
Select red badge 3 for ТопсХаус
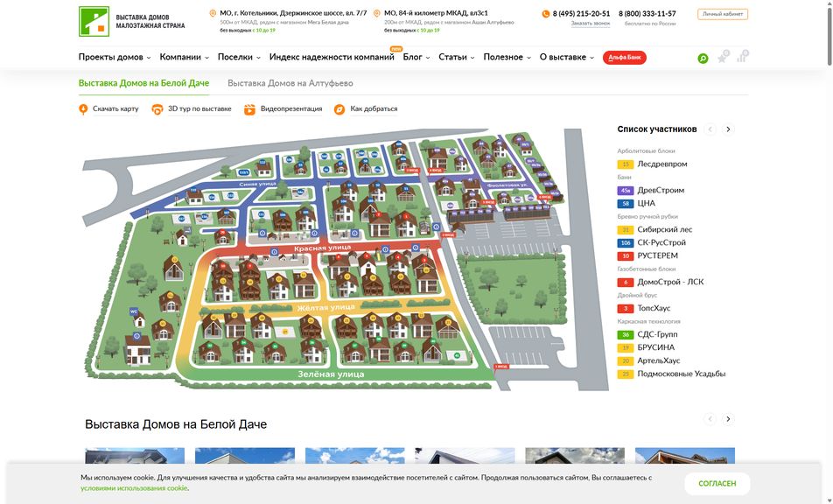pos(626,309)
